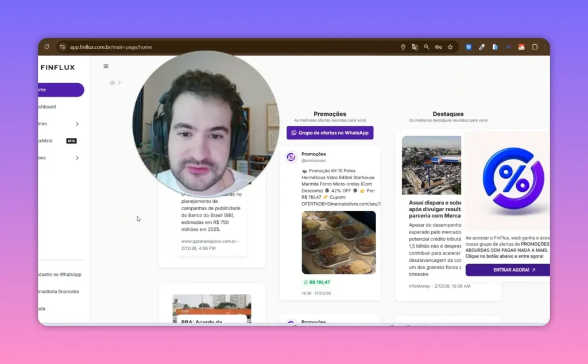Open the Dashboard page from the sidebar
The image size is (588, 364).
point(47,107)
